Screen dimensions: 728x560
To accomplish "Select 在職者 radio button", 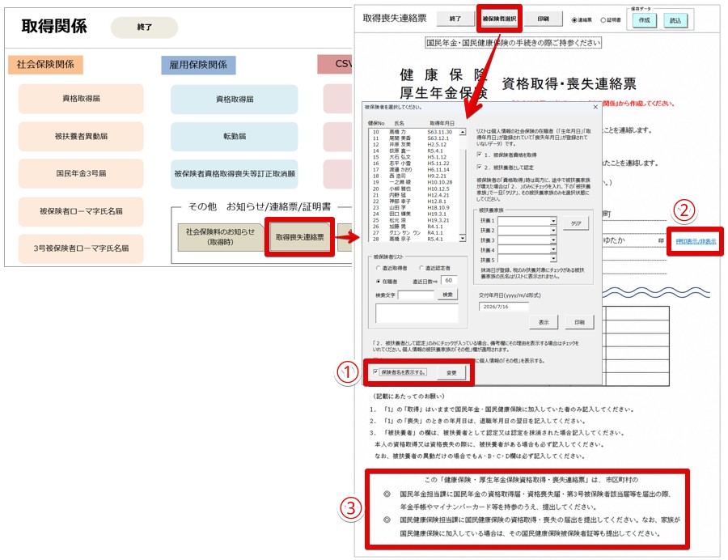I will click(x=378, y=282).
